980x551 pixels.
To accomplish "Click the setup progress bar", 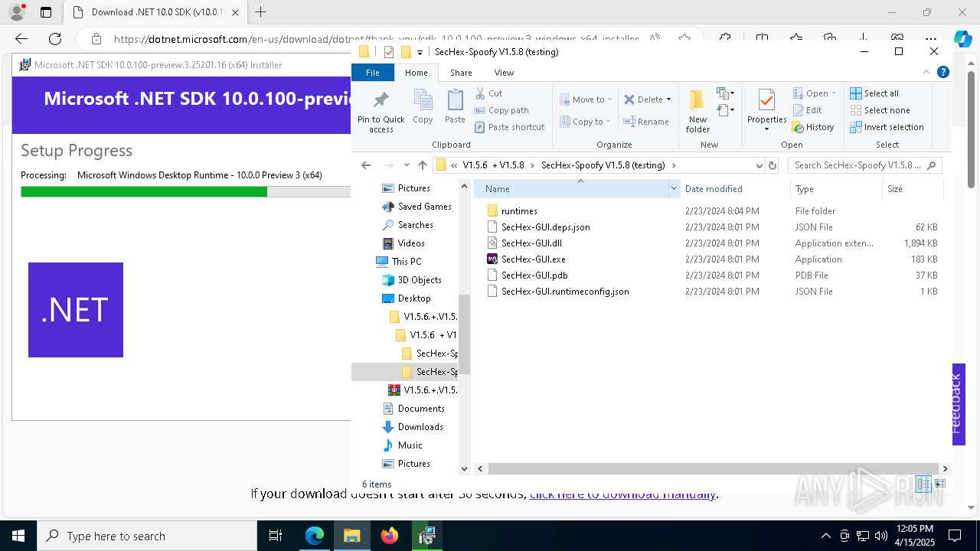I will pos(185,191).
